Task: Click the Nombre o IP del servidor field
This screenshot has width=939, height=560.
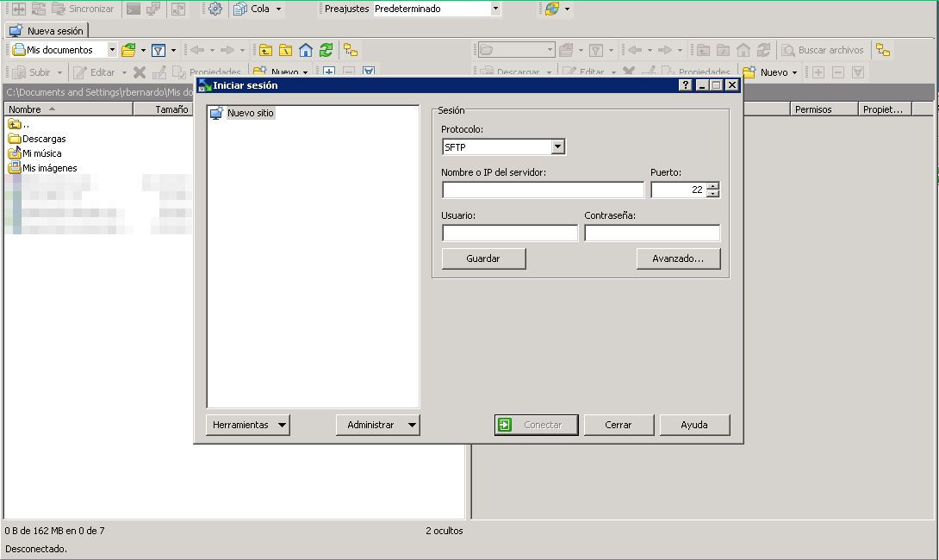Action: pos(543,190)
